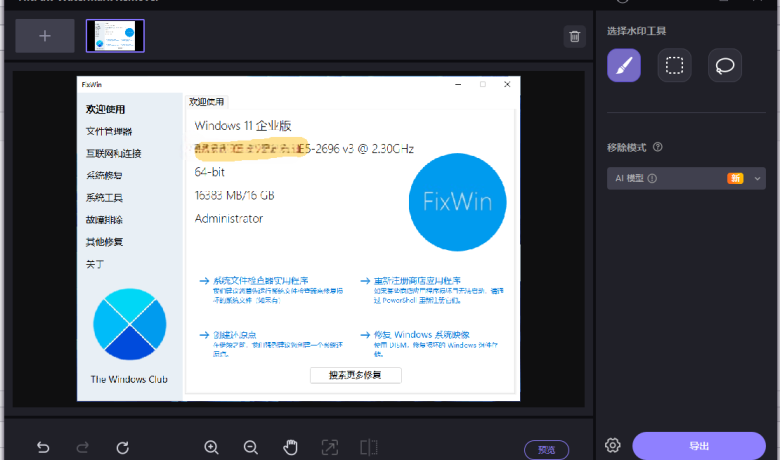The width and height of the screenshot is (780, 460).
Task: Click 欢迎使用 in FixWin sidebar
Action: click(105, 109)
